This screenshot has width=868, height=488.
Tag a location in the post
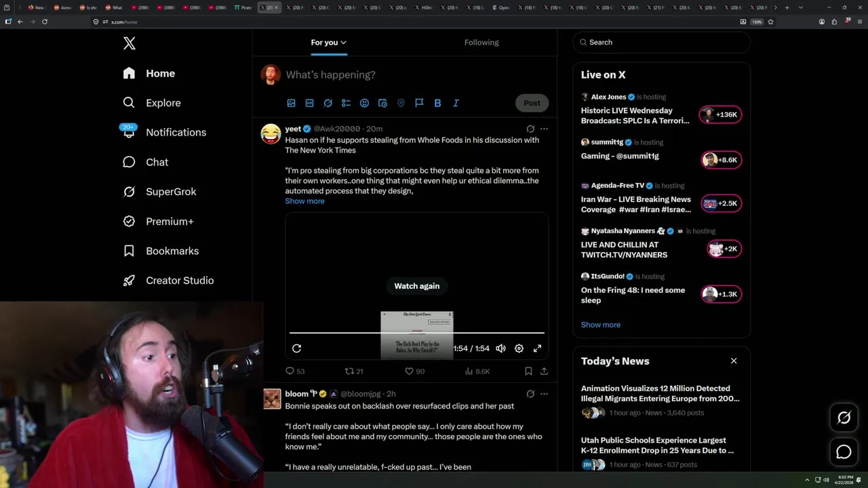coord(401,103)
